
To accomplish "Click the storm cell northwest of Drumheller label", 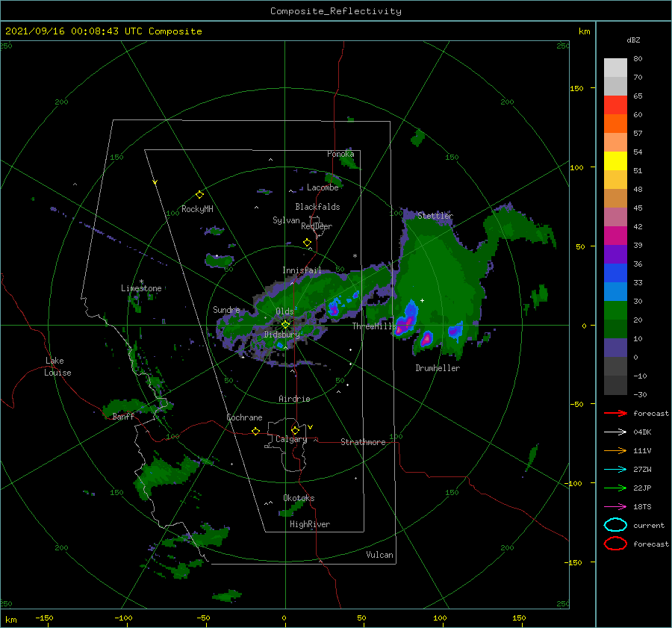I will (426, 338).
